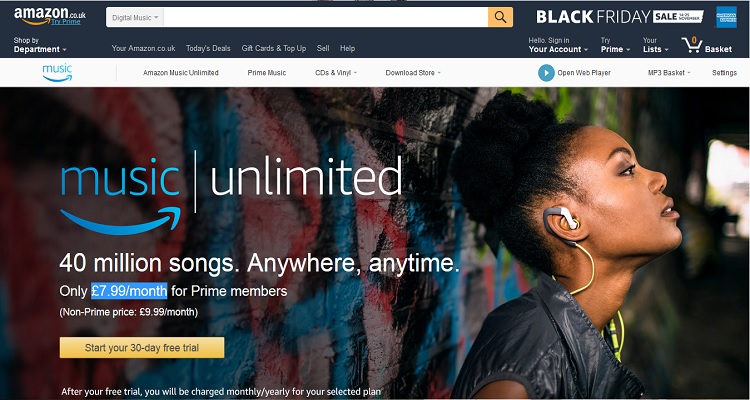Click the search magnifier button
The height and width of the screenshot is (400, 750).
[x=500, y=17]
